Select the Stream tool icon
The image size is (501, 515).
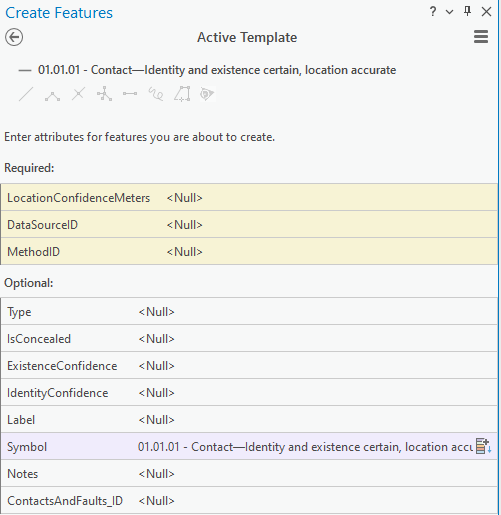coord(207,94)
